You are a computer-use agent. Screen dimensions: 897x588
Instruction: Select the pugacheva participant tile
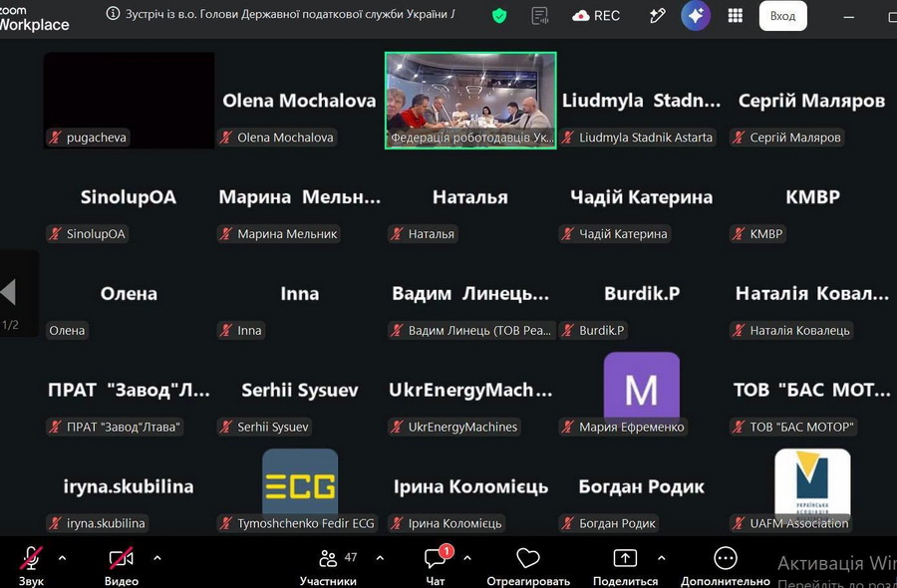coord(129,100)
